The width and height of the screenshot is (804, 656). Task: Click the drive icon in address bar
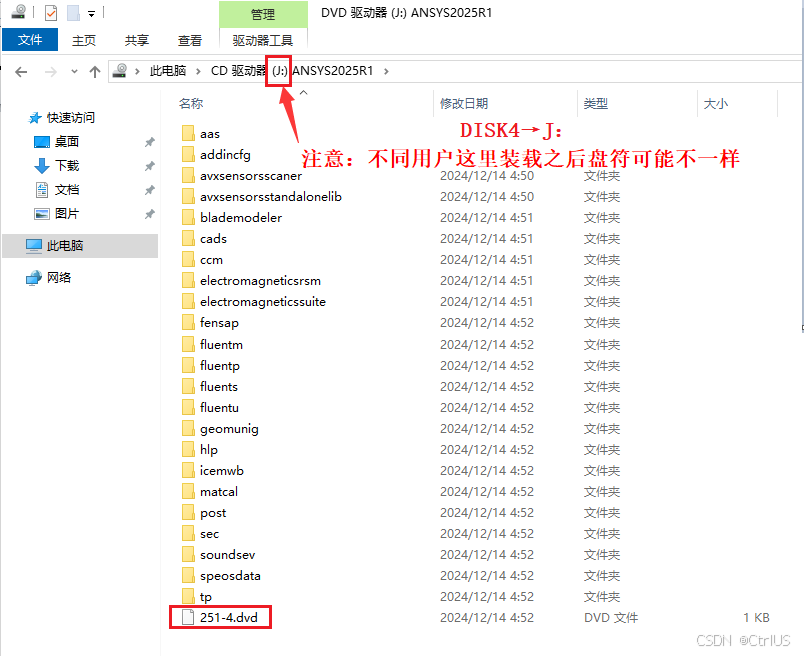pyautogui.click(x=119, y=71)
